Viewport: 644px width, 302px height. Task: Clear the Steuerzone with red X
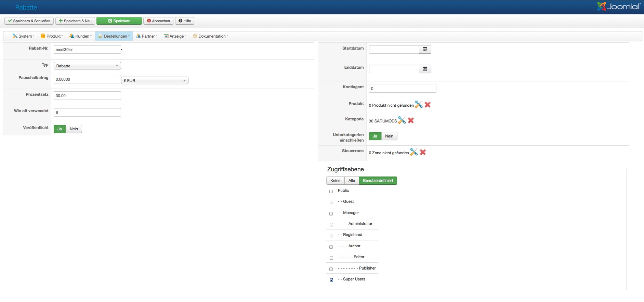423,152
